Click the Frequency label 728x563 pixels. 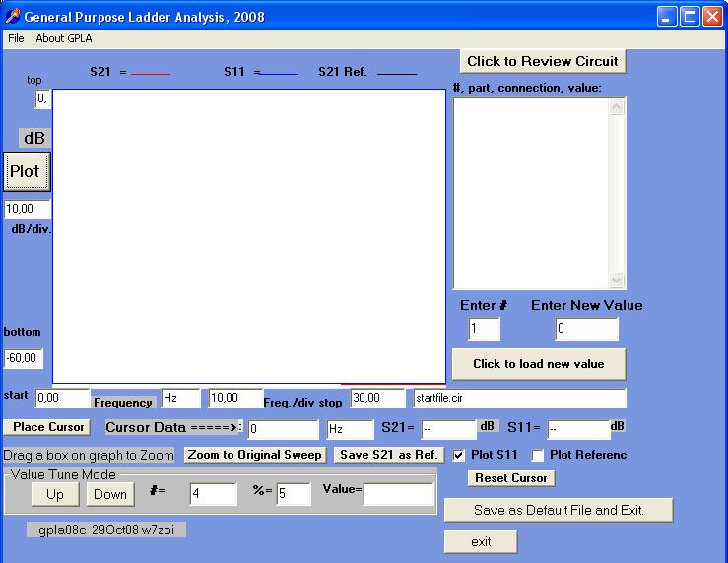click(122, 403)
